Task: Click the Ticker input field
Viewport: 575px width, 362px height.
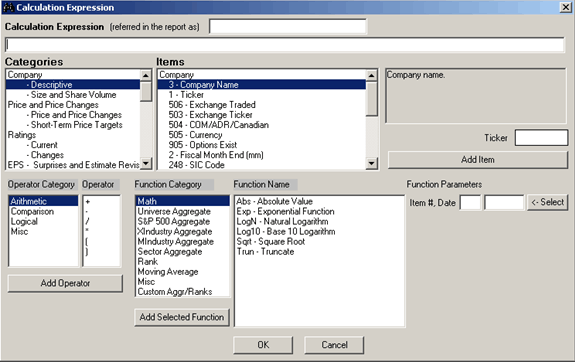Action: point(541,138)
